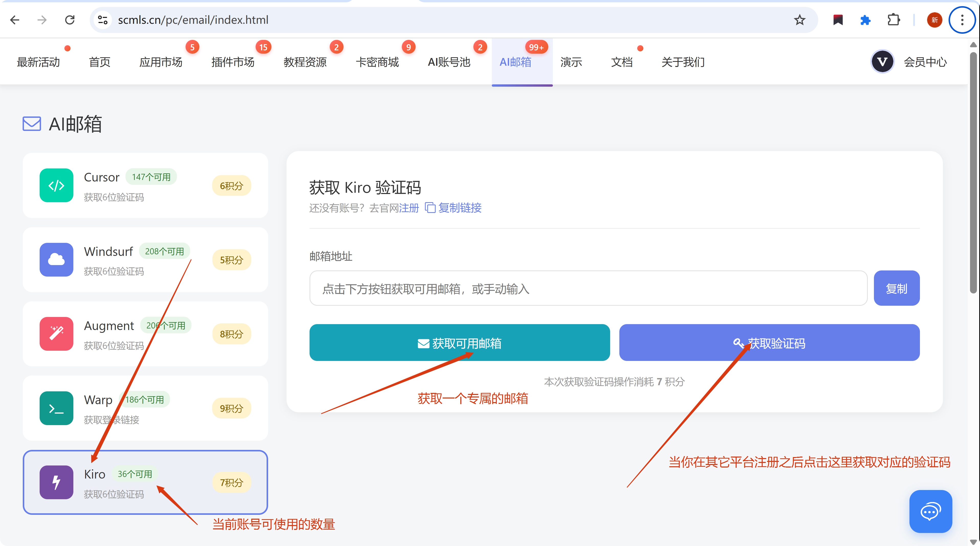
Task: Click the site information icon in address bar
Action: pyautogui.click(x=103, y=20)
